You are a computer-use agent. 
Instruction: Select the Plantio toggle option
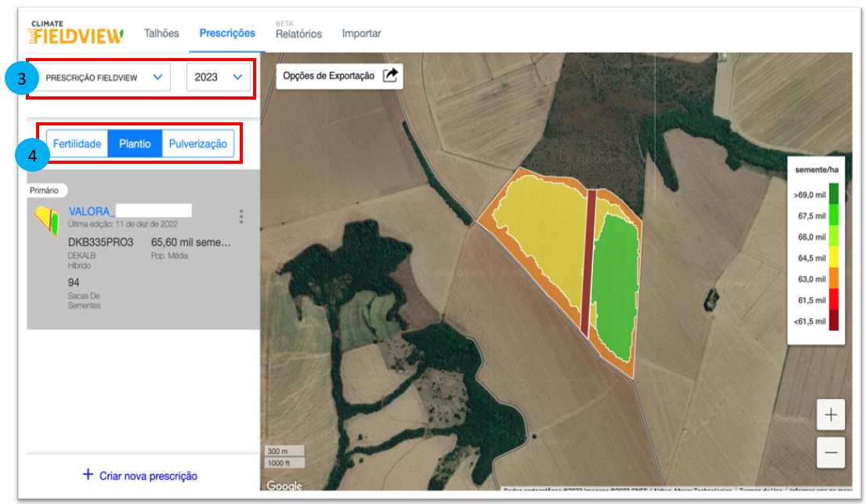[135, 144]
